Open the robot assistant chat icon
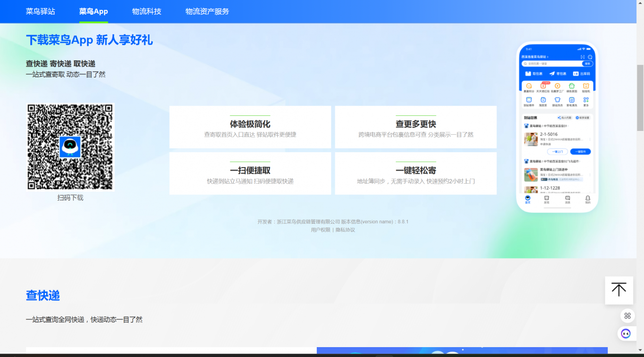644x357 pixels. click(626, 333)
